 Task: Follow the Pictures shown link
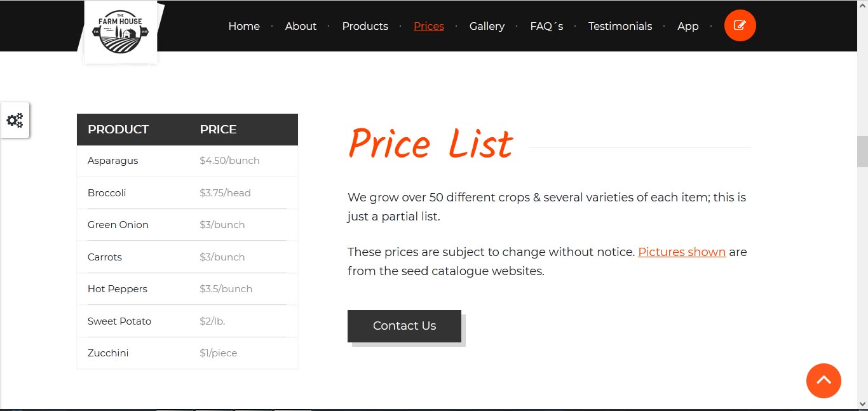[x=682, y=252]
